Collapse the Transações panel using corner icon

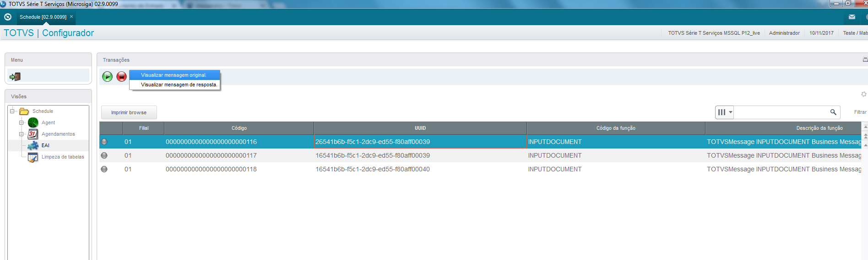[x=865, y=60]
